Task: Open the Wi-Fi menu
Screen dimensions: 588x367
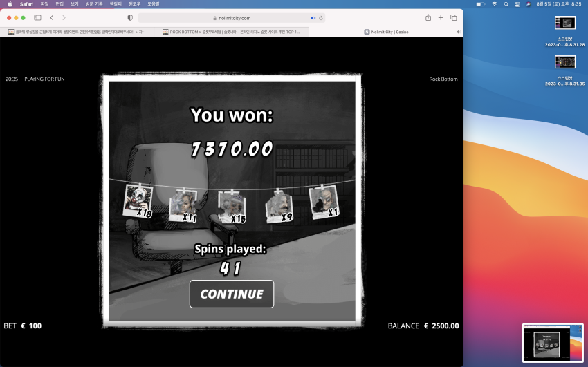Action: tap(494, 3)
